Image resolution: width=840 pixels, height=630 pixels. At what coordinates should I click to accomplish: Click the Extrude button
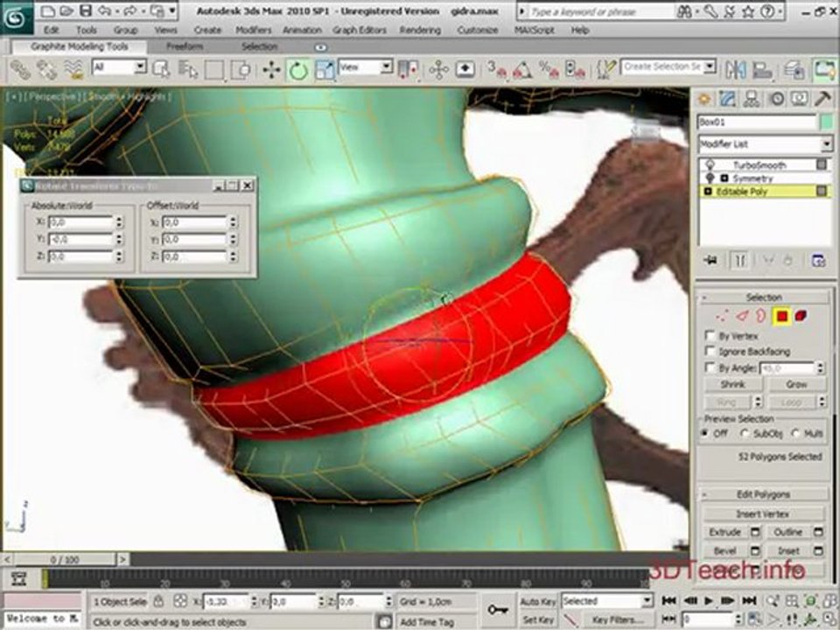click(x=724, y=533)
